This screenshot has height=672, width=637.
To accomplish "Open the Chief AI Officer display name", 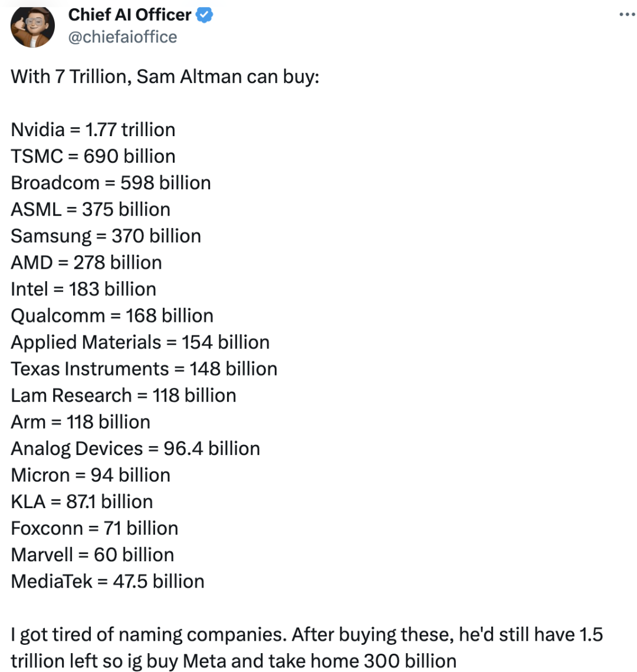I will 130,15.
